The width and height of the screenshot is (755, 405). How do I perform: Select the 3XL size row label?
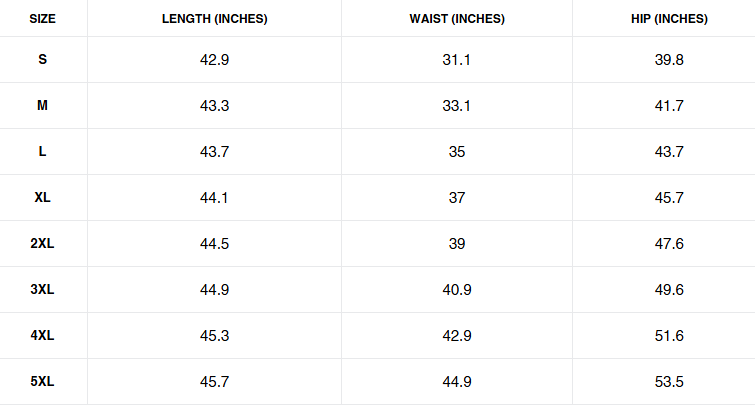(42, 289)
